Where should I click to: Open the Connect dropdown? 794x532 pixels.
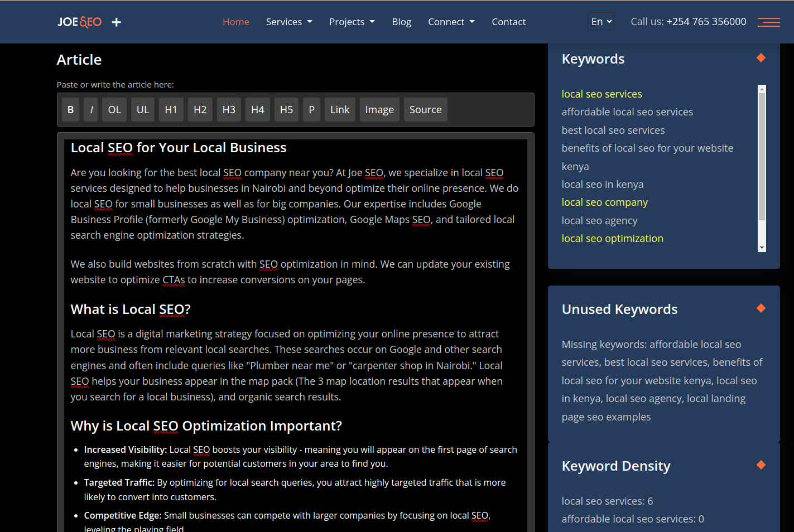coord(451,21)
